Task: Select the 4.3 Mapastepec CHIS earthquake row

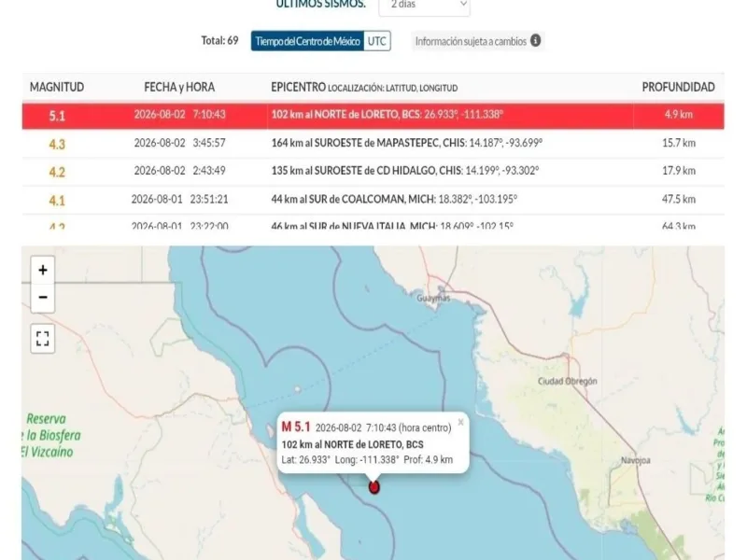Action: 373,144
